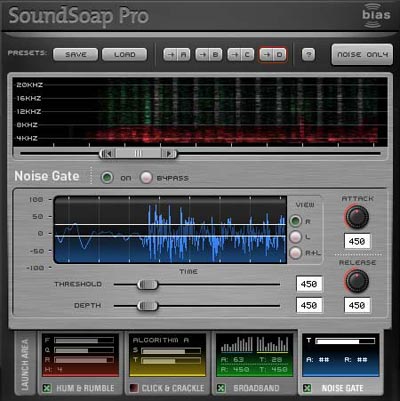Click the ALGORITHM A text
Image resolution: width=400 pixels, height=401 pixels.
coord(161,340)
